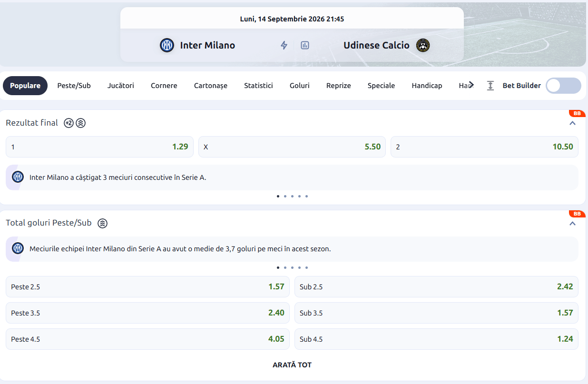Click the collapse-all markets icon near Bet Builder

(x=490, y=86)
